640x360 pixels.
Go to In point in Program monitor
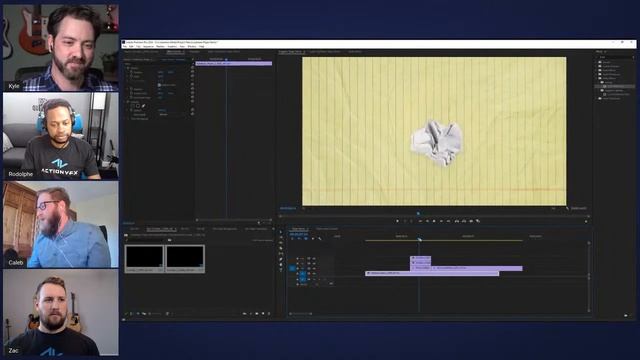pyautogui.click(x=420, y=221)
